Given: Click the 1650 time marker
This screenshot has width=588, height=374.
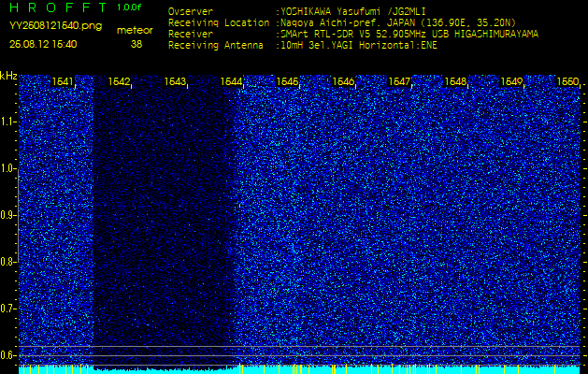Looking at the screenshot, I should [x=568, y=81].
